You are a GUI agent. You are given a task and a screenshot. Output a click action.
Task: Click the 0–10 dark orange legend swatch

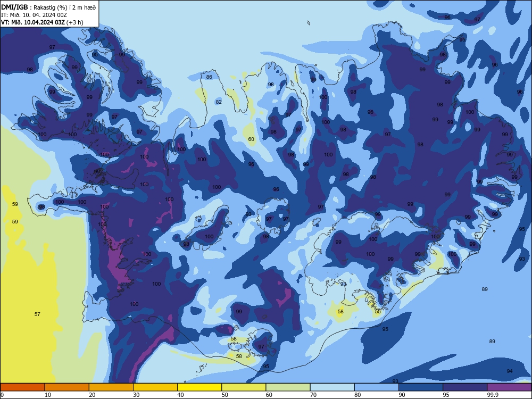[x=22, y=387]
